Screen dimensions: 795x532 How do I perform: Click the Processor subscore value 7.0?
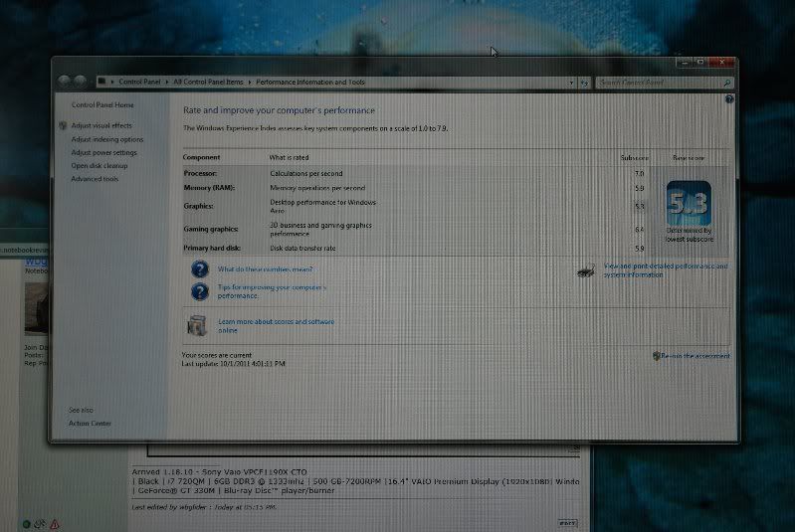coord(640,174)
